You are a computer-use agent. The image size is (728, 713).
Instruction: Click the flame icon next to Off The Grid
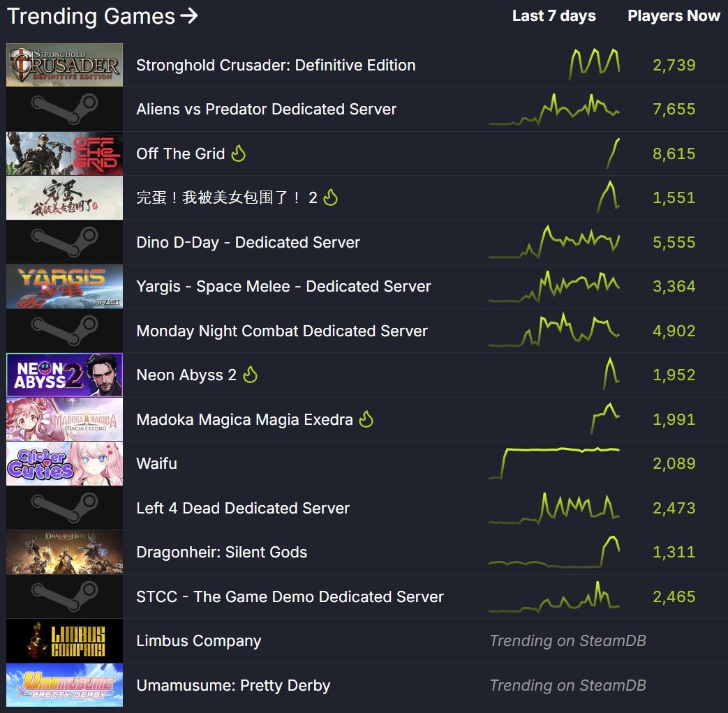pos(238,153)
